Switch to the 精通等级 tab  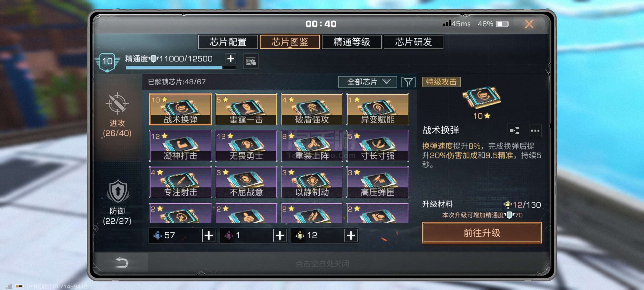352,42
